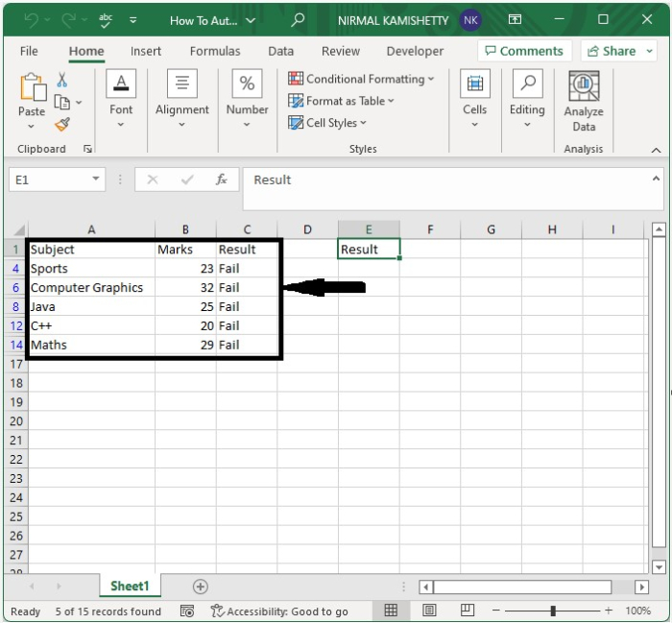
Task: Click horizontal scrollbar right arrow
Action: pyautogui.click(x=641, y=587)
